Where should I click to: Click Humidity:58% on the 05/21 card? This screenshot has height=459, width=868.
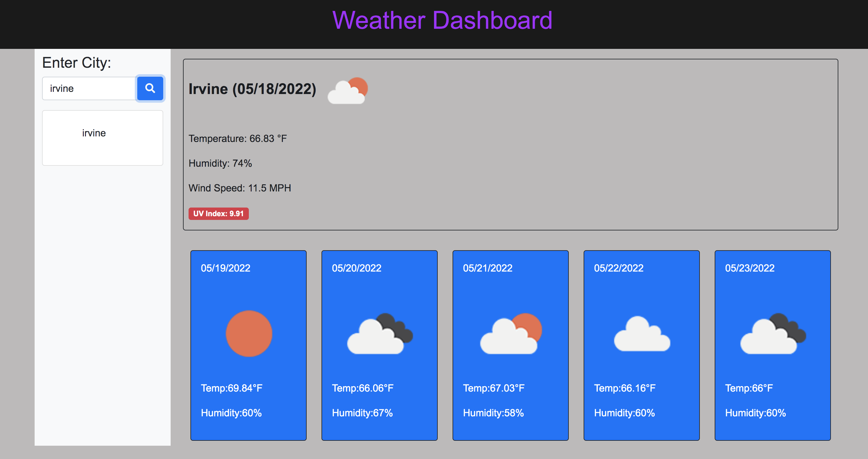click(493, 413)
